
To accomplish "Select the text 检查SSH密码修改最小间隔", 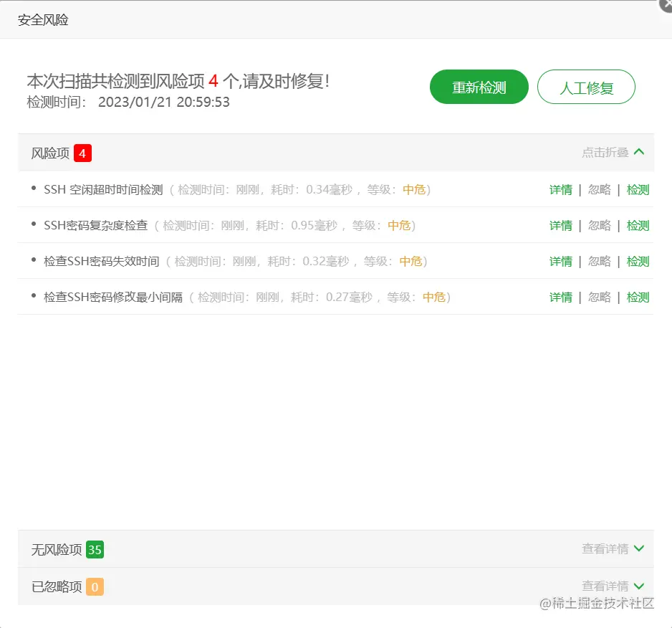I will tap(113, 298).
